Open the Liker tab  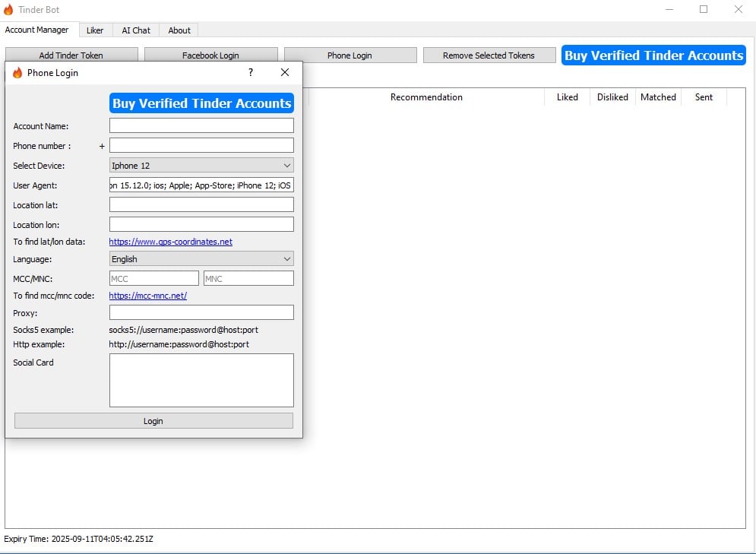(95, 30)
